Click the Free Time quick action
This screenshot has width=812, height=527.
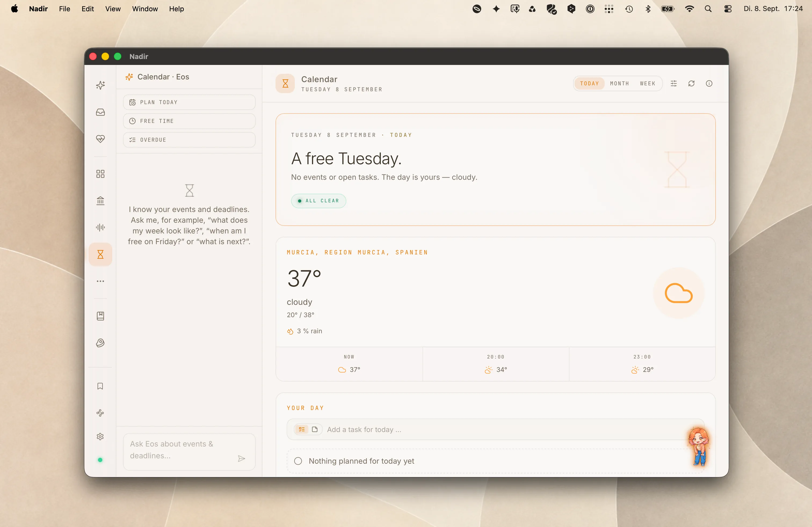point(189,121)
